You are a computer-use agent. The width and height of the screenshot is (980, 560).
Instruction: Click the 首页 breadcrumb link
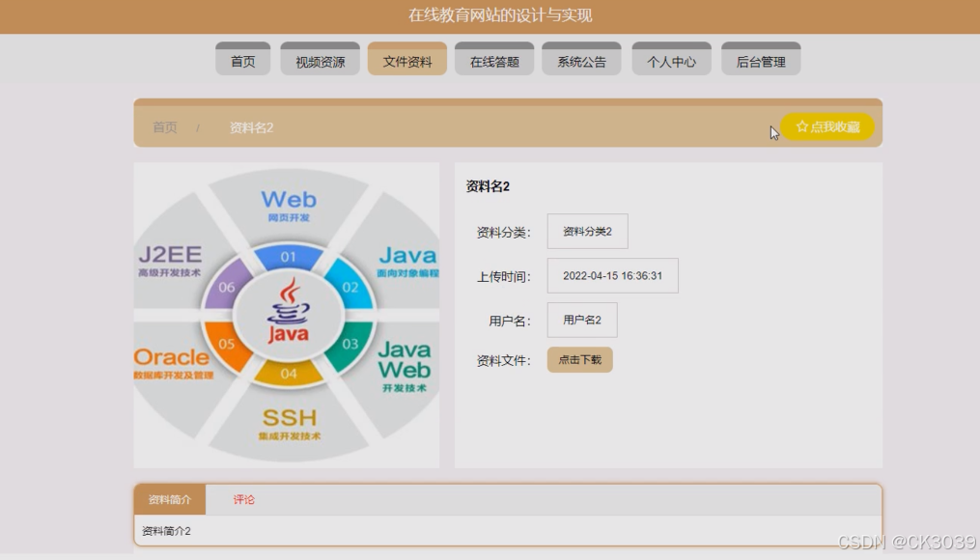coord(165,127)
